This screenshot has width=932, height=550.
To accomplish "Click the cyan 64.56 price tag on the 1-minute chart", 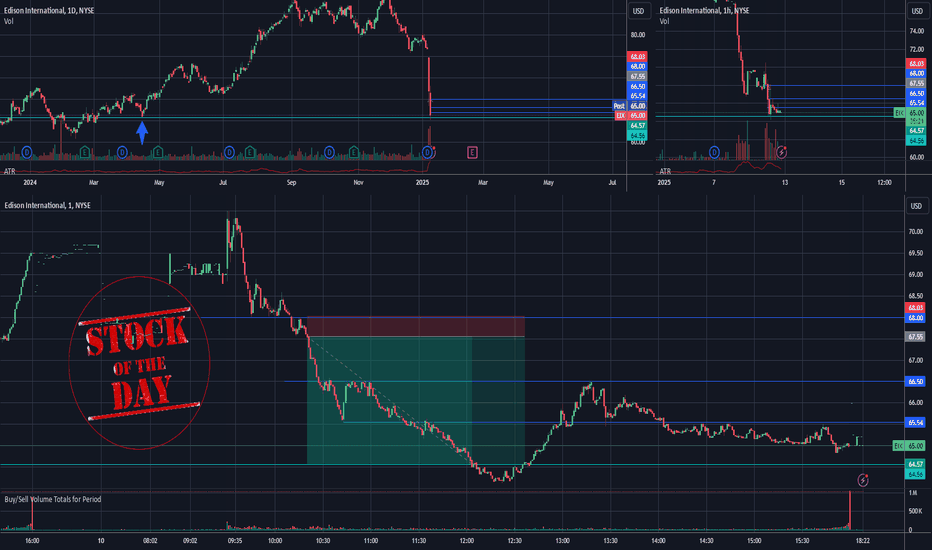I will (x=915, y=474).
